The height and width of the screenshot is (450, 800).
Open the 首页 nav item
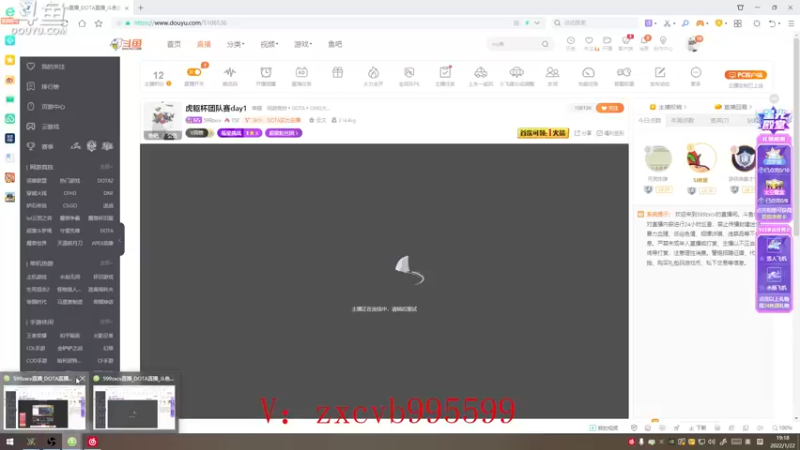(x=173, y=44)
